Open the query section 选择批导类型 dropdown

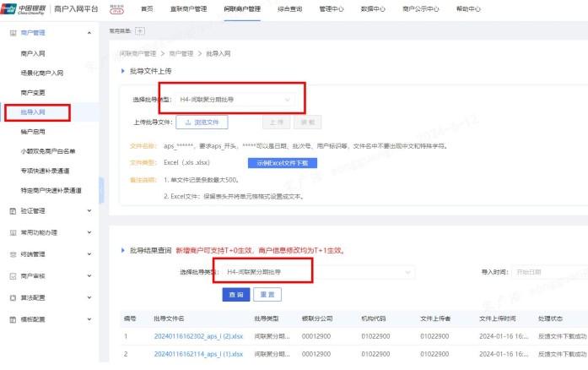coord(312,272)
